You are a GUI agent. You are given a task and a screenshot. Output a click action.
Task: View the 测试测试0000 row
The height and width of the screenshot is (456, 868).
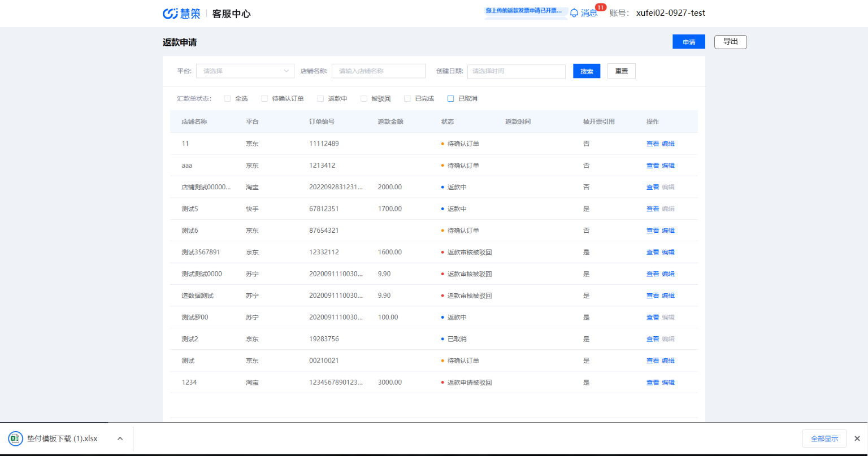(x=653, y=274)
